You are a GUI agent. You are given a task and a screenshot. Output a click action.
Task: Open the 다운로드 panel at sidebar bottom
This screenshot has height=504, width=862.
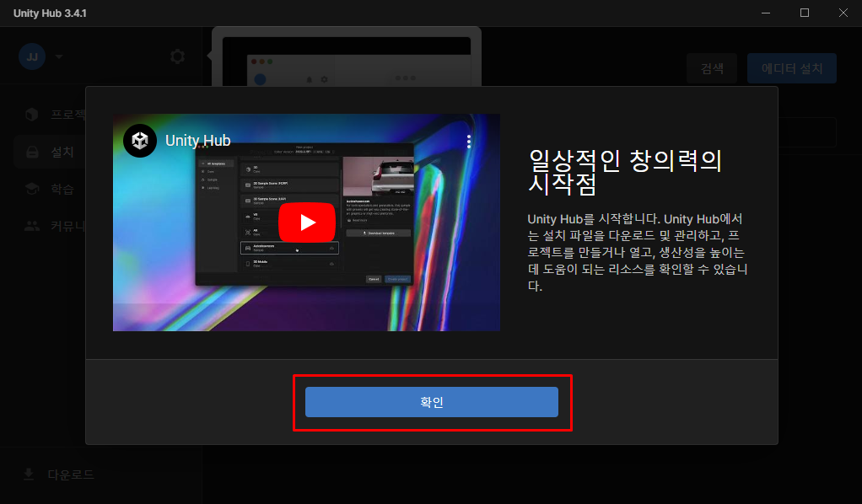[100, 474]
